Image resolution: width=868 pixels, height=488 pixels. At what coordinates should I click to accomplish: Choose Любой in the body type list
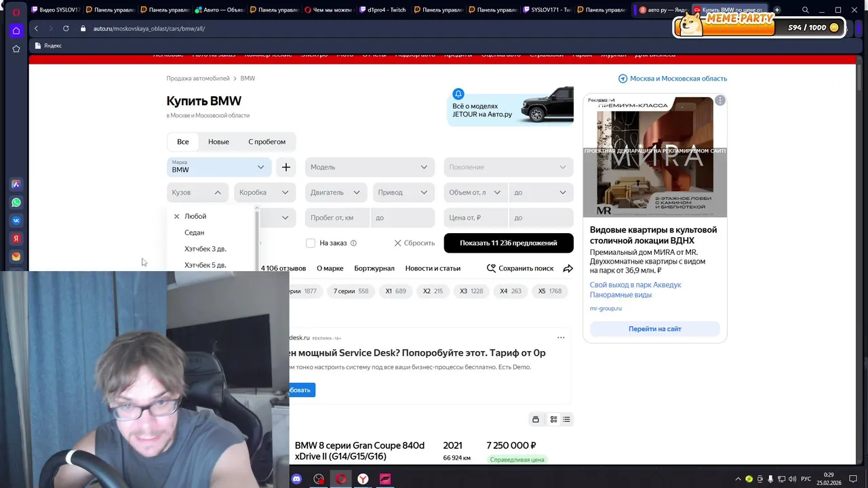(210, 216)
